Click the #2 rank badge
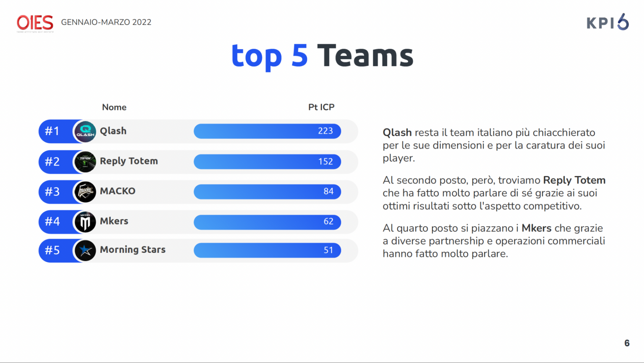 pos(52,162)
